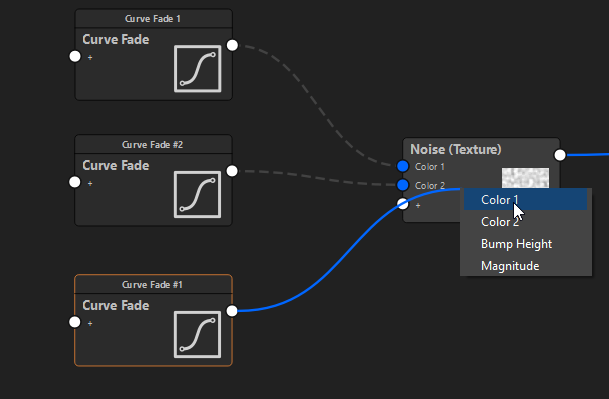Expand Curve Fade #2 plus input
The height and width of the screenshot is (399, 609).
click(90, 183)
